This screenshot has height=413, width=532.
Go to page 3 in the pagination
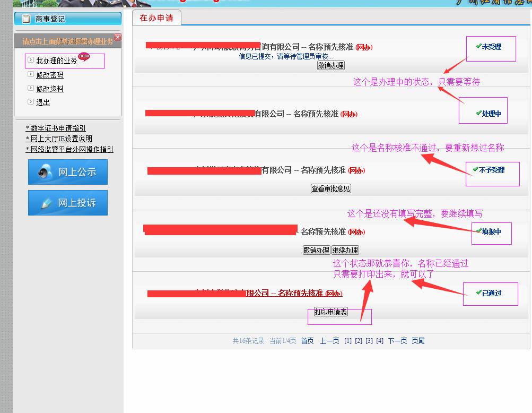point(369,341)
